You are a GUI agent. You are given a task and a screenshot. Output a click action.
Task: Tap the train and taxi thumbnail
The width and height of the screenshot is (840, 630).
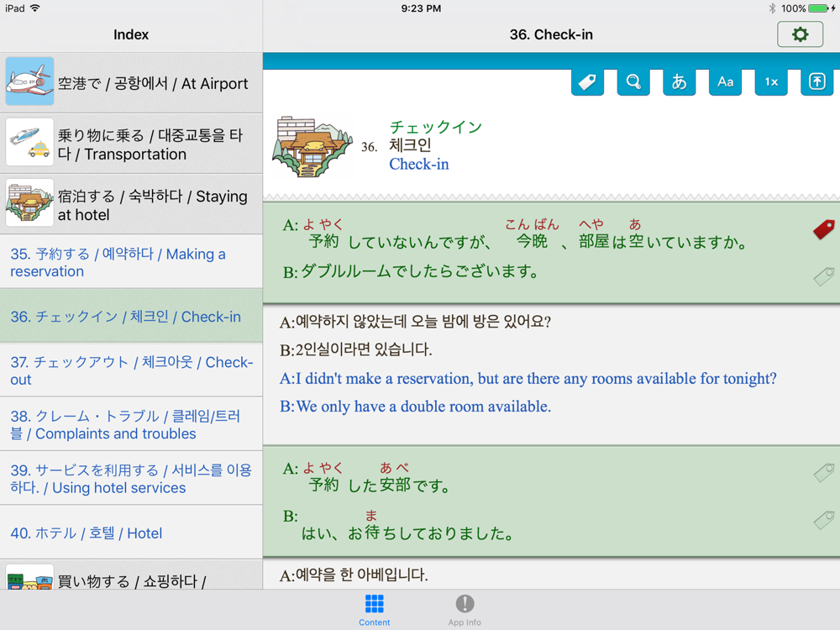point(29,142)
